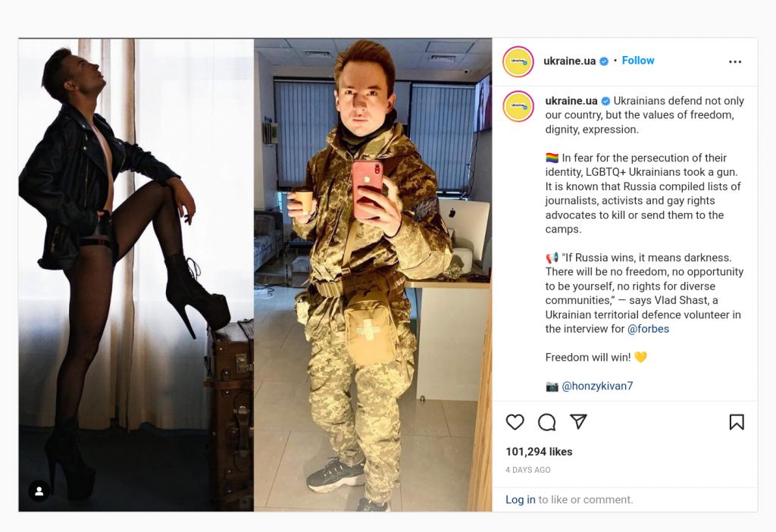Click the ukraine.ua avatar beside the caption
This screenshot has height=532, width=776.
[x=518, y=106]
